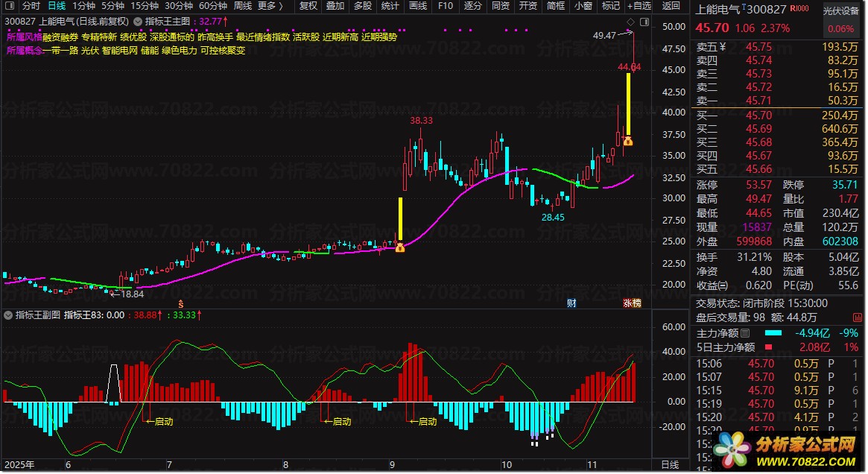The width and height of the screenshot is (868, 474).
Task: Open main chart indicator dropdown circle icon
Action: tap(138, 22)
